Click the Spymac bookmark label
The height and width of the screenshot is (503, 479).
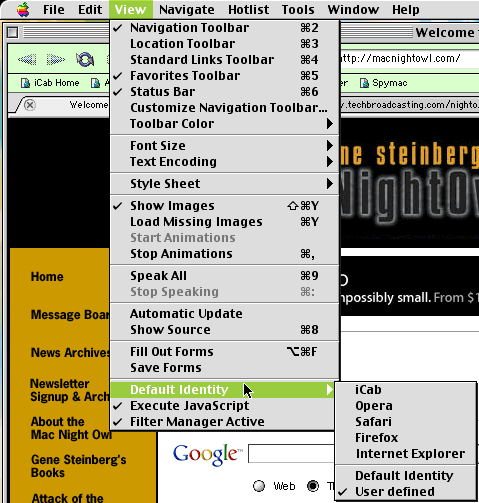(390, 83)
